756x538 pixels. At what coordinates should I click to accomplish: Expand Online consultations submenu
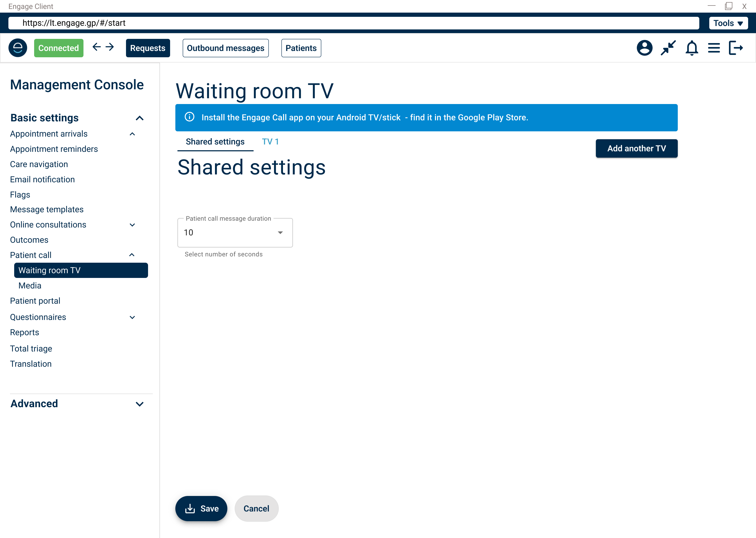click(x=132, y=225)
